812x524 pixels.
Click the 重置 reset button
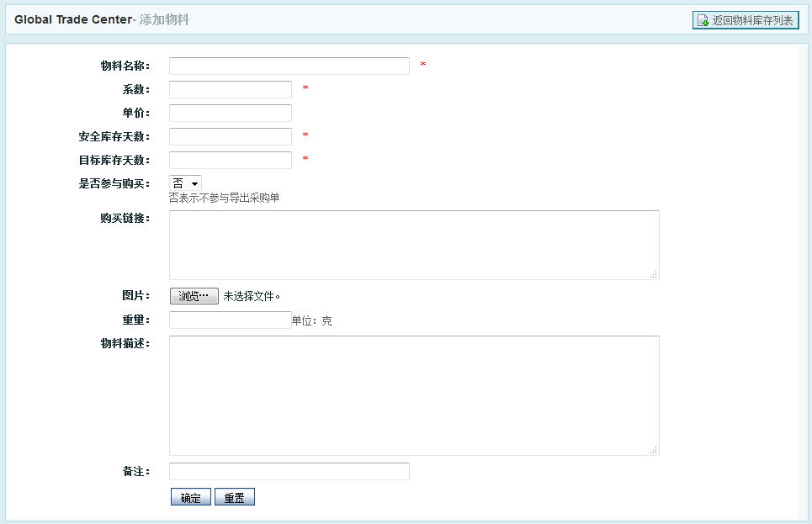pyautogui.click(x=235, y=497)
